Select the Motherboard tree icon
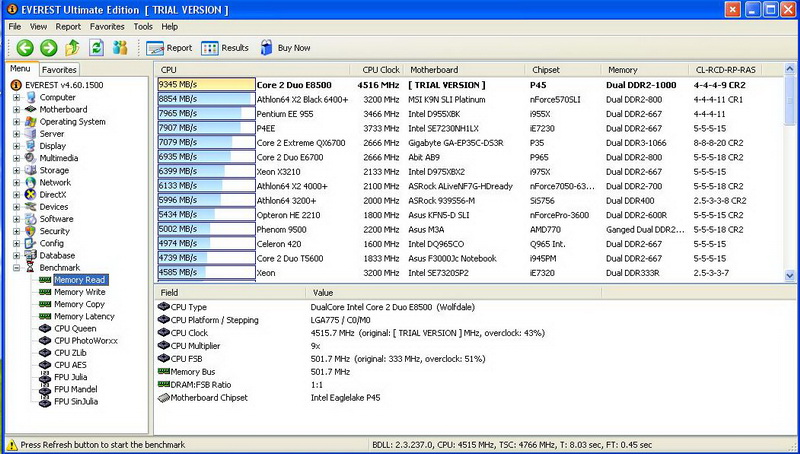Image resolution: width=800 pixels, height=454 pixels. tap(31, 109)
